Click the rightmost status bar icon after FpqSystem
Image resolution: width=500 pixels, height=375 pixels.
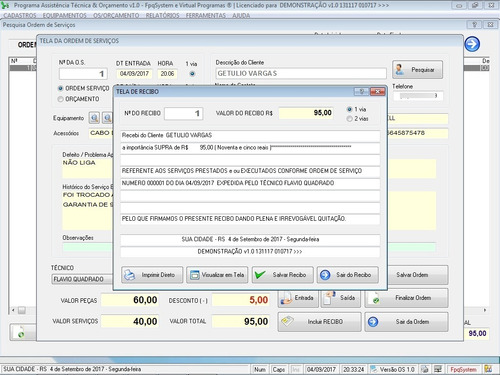[488, 369]
